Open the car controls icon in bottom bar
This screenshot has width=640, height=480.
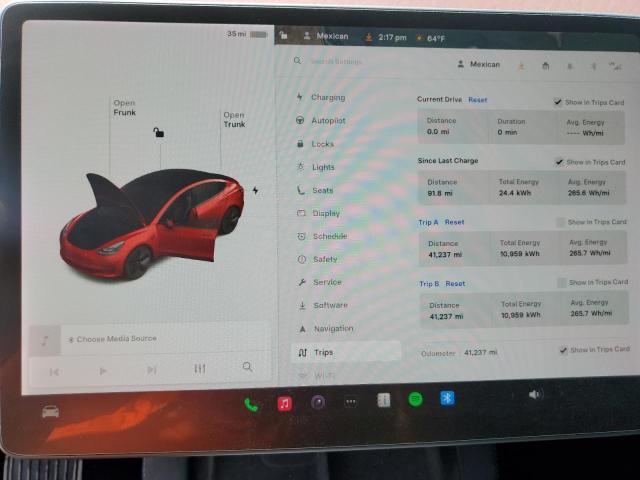point(51,412)
